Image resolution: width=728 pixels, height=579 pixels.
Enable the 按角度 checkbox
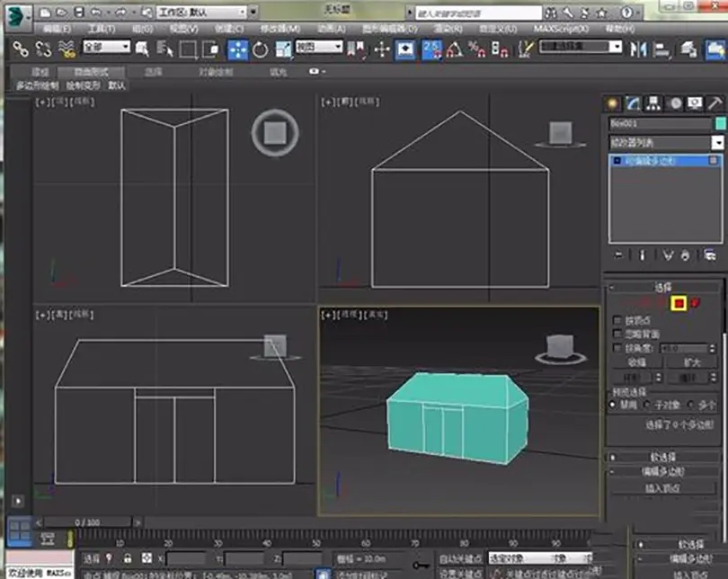[x=617, y=348]
